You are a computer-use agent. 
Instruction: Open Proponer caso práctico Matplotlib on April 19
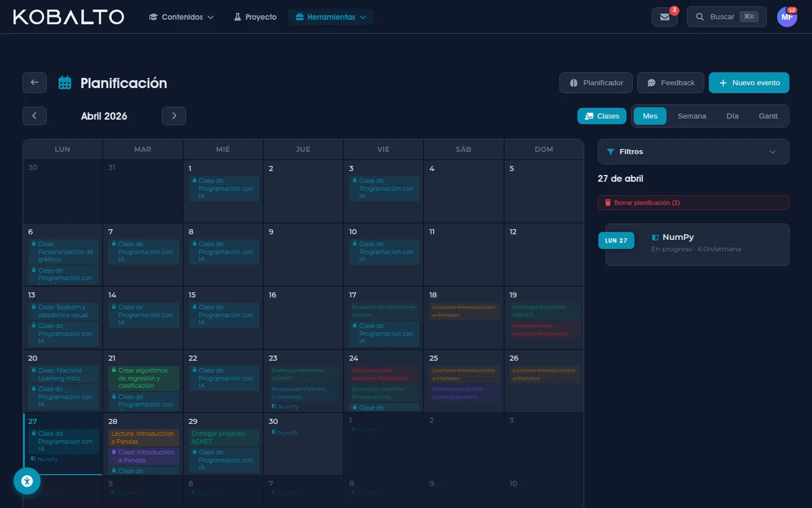[x=545, y=330]
